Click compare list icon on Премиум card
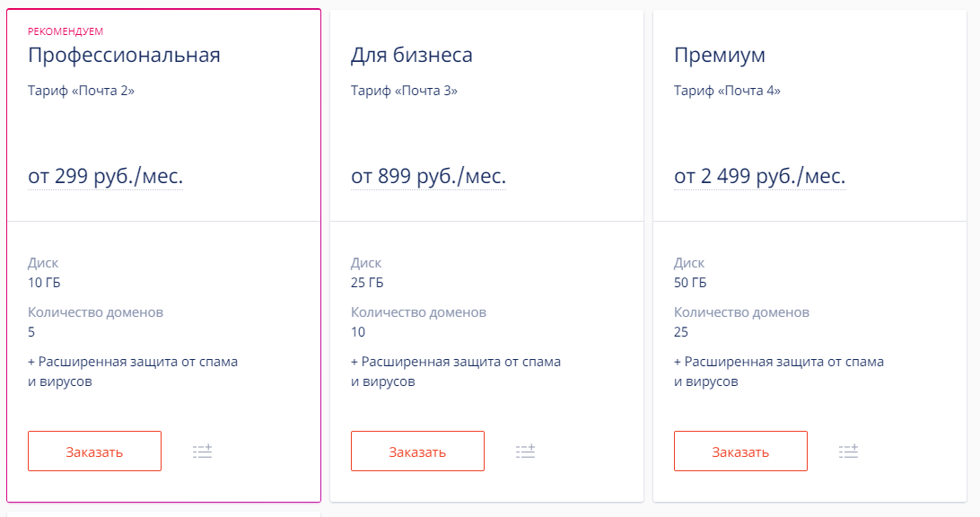The image size is (980, 517). [x=849, y=451]
